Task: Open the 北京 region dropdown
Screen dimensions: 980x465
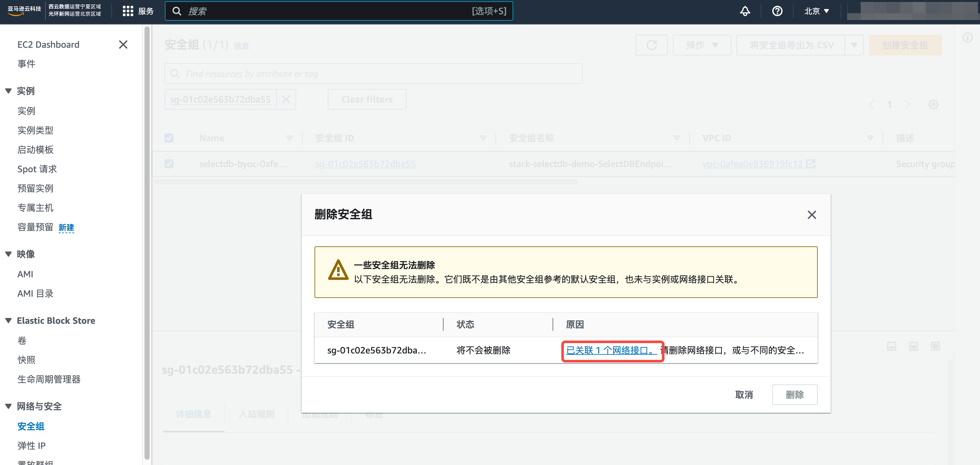Action: (816, 11)
